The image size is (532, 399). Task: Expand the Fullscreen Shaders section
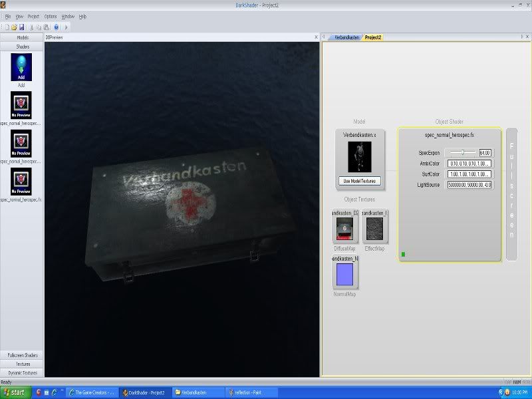22,355
